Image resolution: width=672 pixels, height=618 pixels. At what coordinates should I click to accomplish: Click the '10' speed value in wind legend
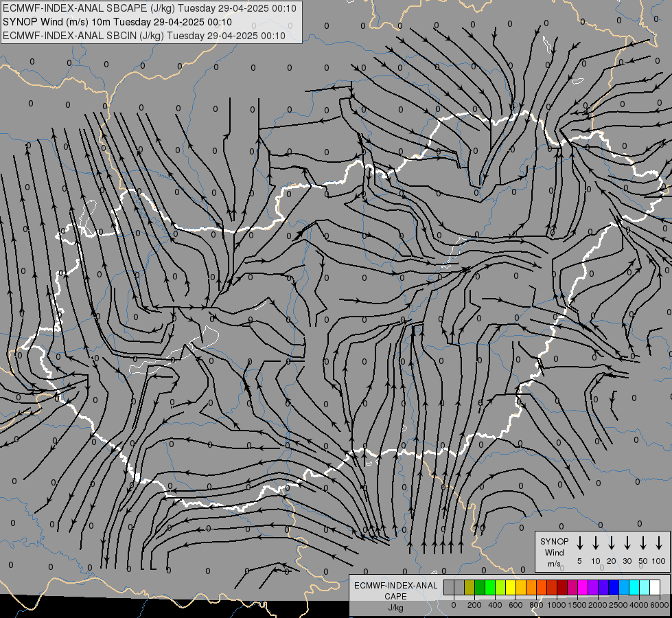click(x=596, y=561)
